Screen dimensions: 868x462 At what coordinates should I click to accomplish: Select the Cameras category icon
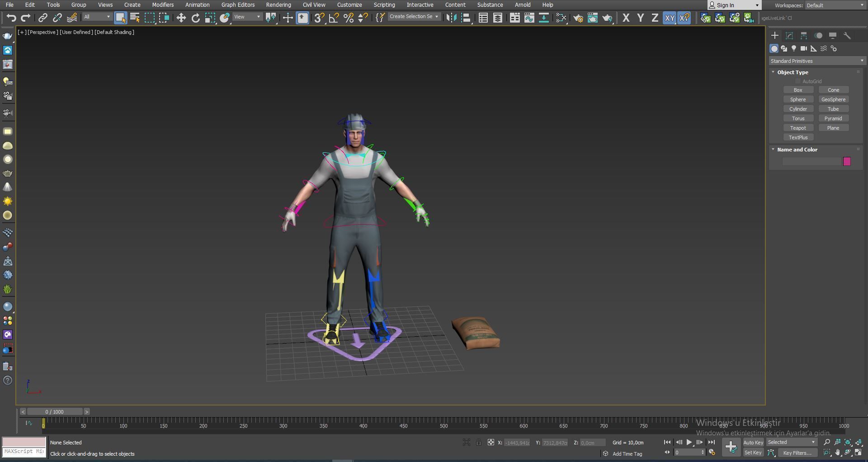(x=804, y=48)
